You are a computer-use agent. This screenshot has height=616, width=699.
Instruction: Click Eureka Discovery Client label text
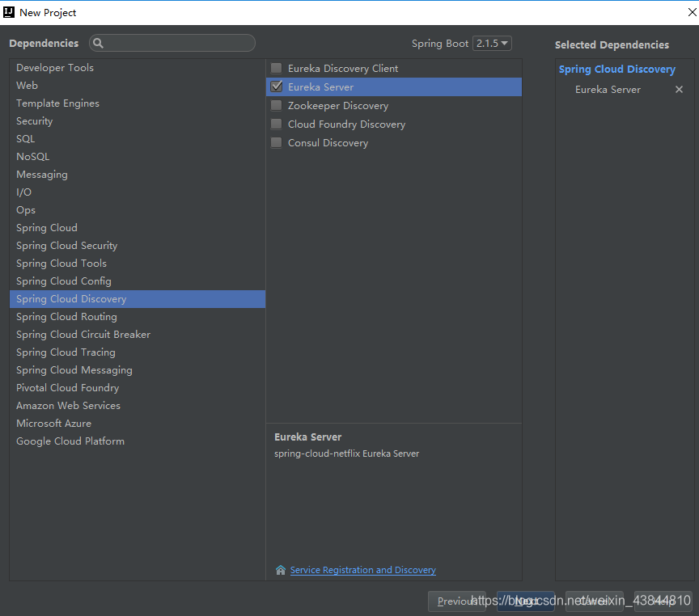click(x=343, y=69)
